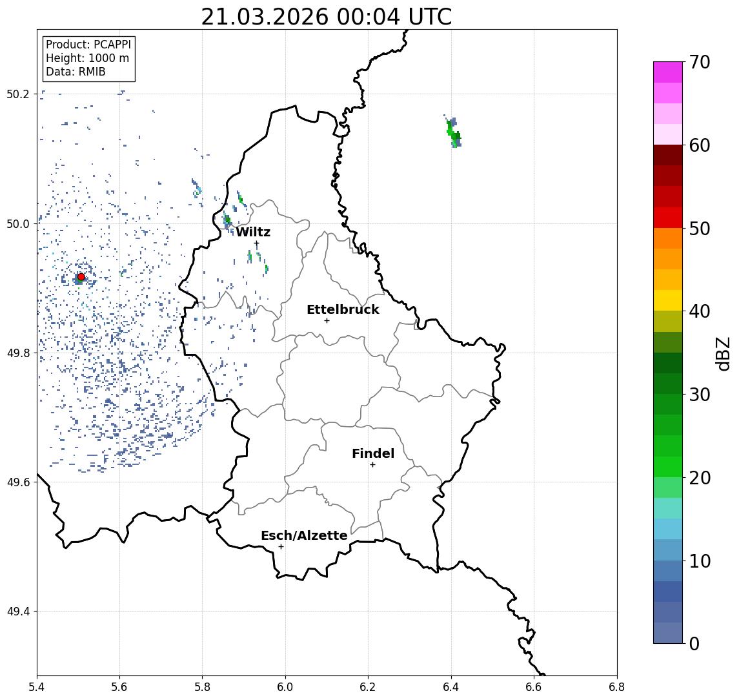Image resolution: width=739 pixels, height=700 pixels.
Task: Click the green echo northwest of Wiltz
Action: 227,220
